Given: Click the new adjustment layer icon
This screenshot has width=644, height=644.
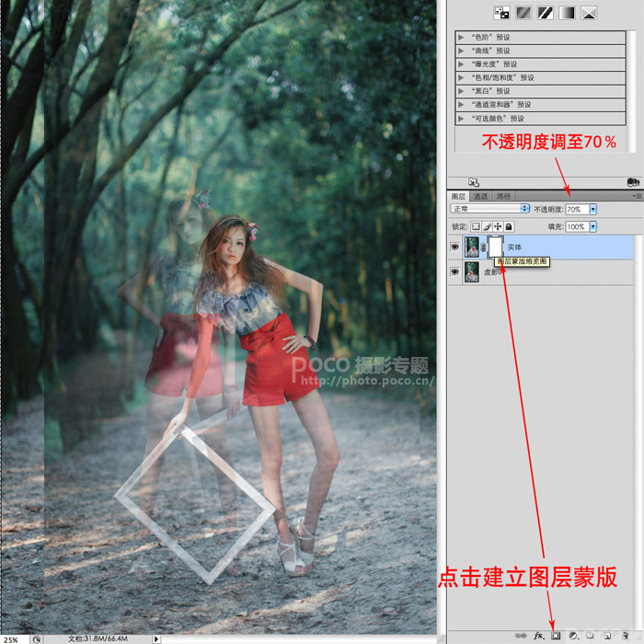Looking at the screenshot, I should pyautogui.click(x=573, y=636).
